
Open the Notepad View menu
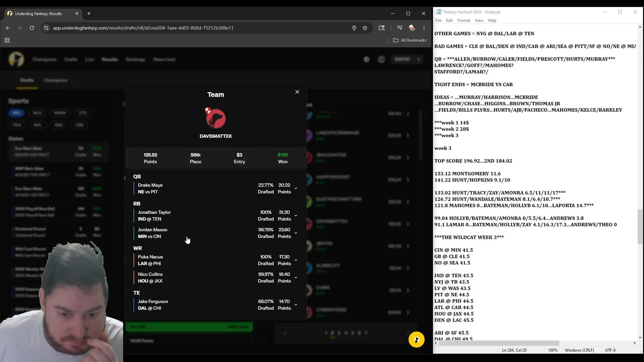[479, 21]
